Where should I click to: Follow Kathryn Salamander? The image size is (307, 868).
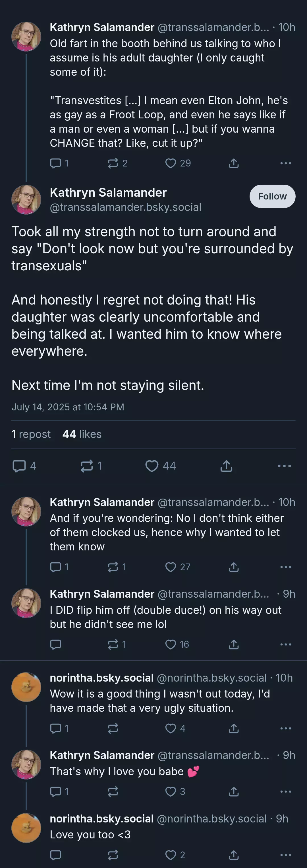(272, 196)
